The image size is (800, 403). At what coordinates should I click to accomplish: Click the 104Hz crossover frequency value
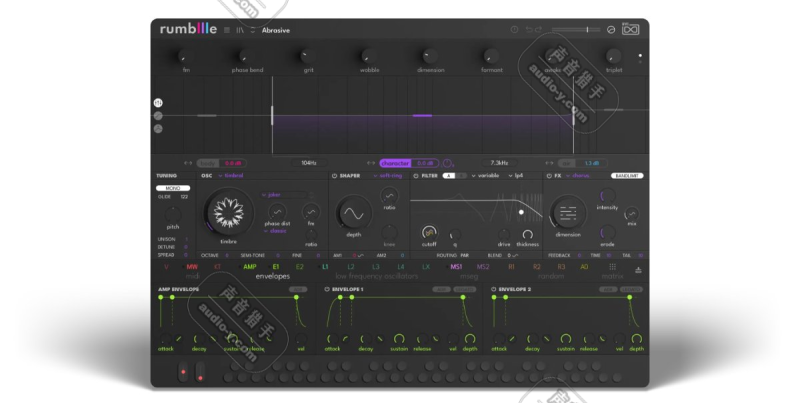[x=309, y=163]
